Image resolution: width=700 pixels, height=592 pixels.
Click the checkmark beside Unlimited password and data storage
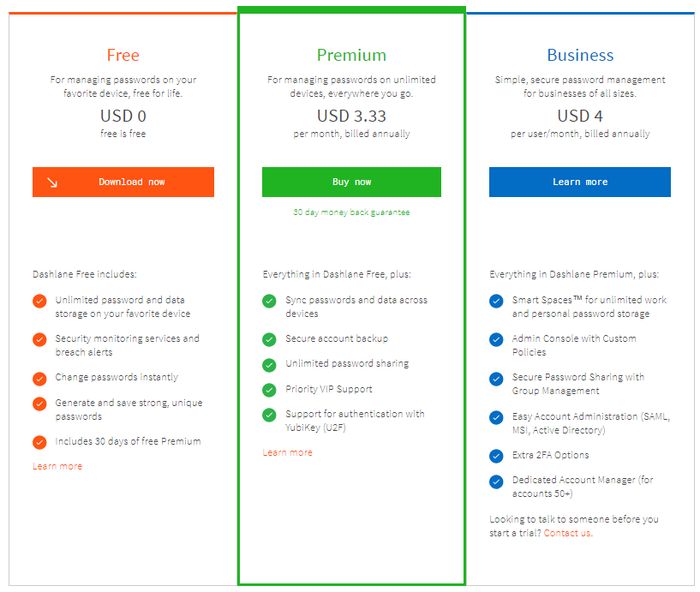[x=39, y=301]
